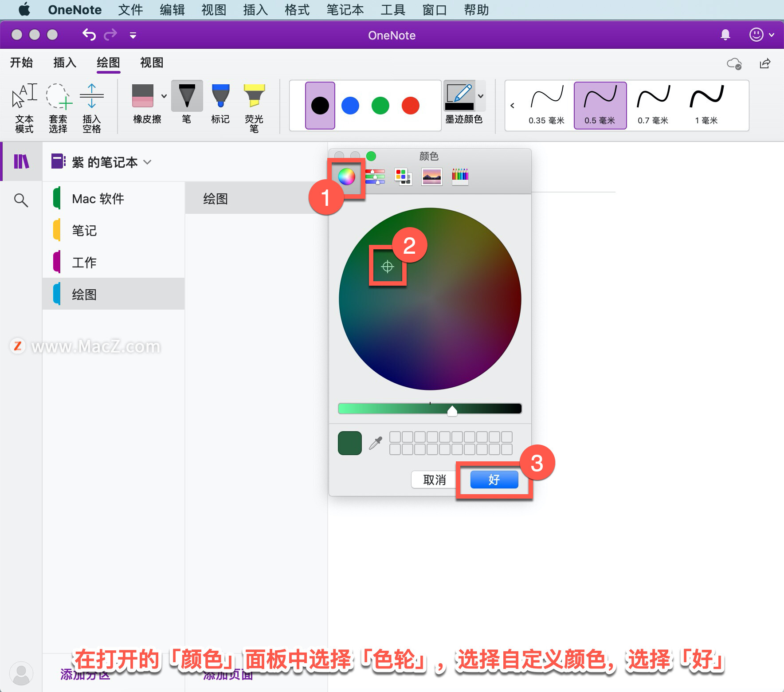Expand the 紫 的笔记本 notebook dropdown
Image resolution: width=784 pixels, height=692 pixels.
click(148, 162)
